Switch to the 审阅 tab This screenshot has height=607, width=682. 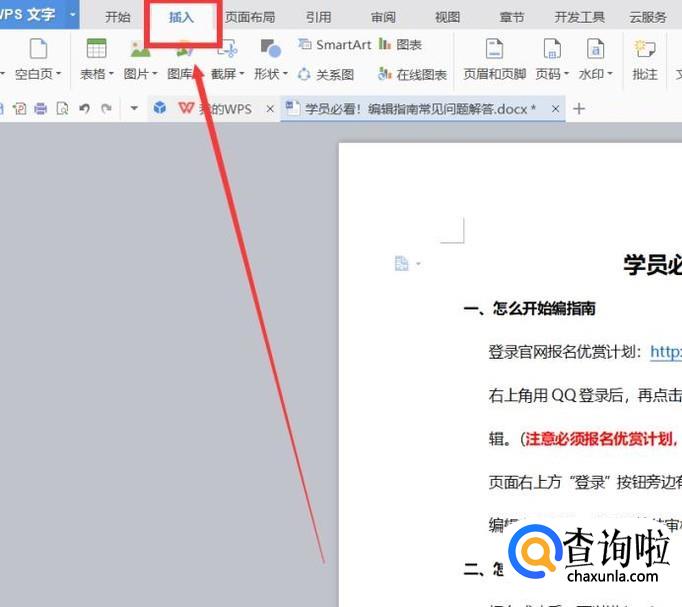click(383, 17)
